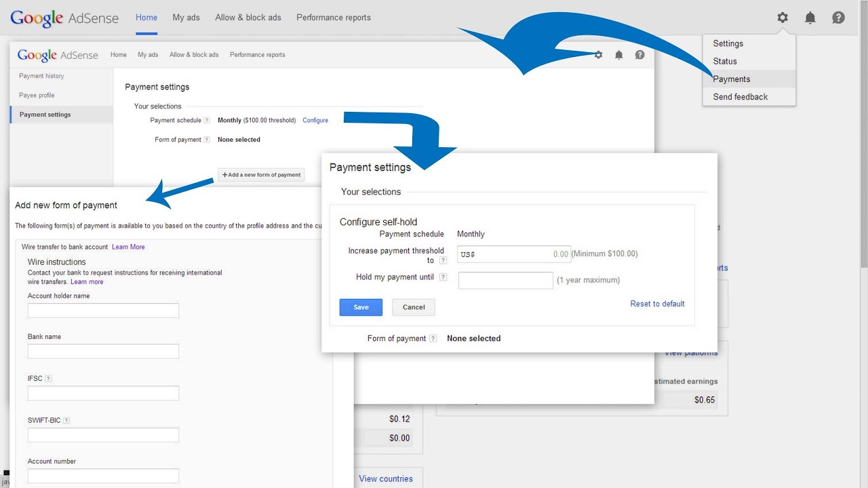
Task: Click the gear icon in the smaller inset AdSense window
Action: [x=598, y=55]
